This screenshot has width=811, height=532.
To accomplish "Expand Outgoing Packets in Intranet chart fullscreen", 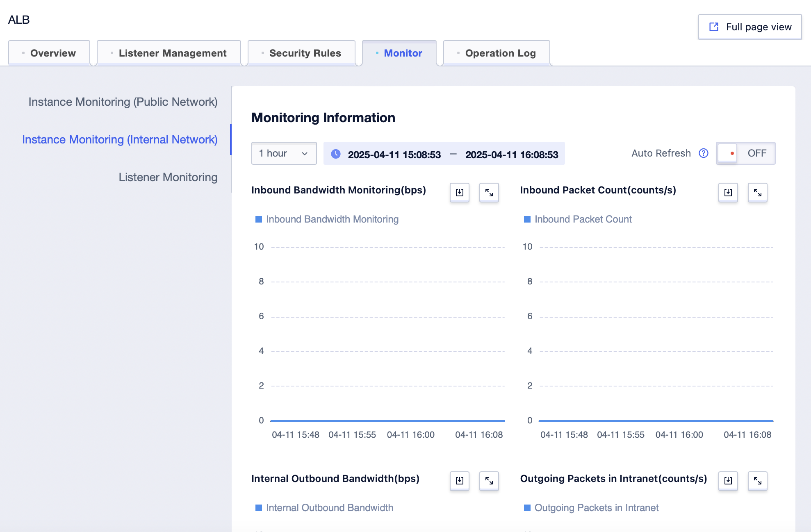I will click(757, 481).
